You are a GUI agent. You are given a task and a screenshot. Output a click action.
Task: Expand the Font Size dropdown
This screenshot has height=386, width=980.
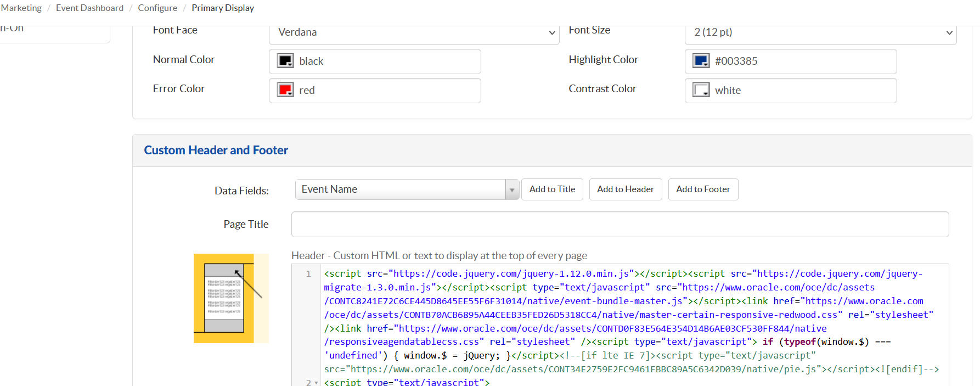pyautogui.click(x=820, y=32)
